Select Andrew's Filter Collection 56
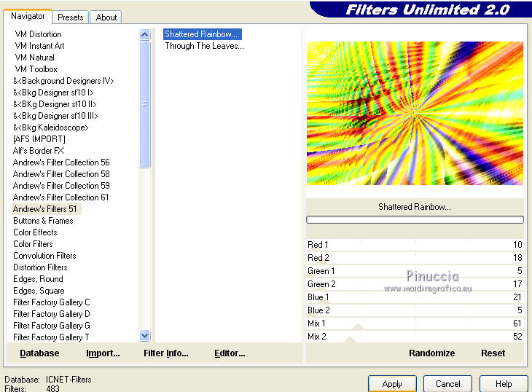The image size is (532, 392). click(61, 162)
